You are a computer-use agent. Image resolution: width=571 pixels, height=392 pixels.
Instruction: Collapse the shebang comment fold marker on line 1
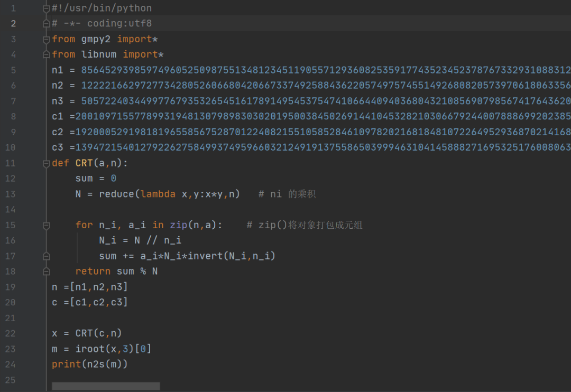click(x=47, y=8)
